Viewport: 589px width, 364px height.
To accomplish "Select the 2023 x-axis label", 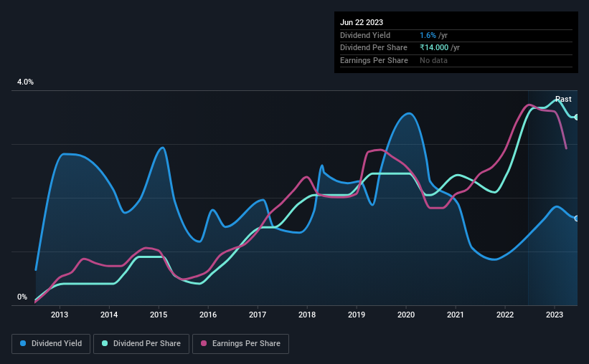I will pos(555,315).
